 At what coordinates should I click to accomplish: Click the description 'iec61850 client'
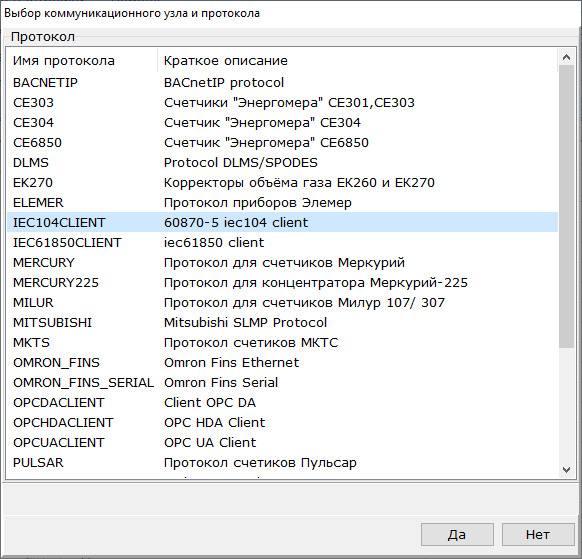click(x=214, y=242)
